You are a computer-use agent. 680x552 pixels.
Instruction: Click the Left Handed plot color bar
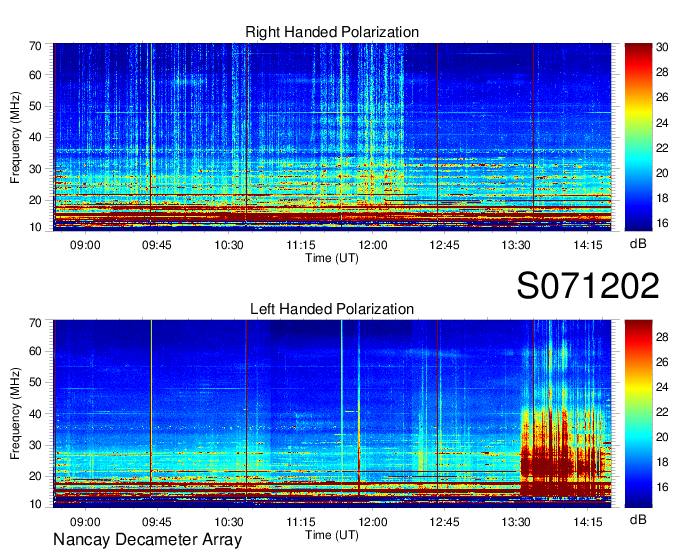point(638,413)
